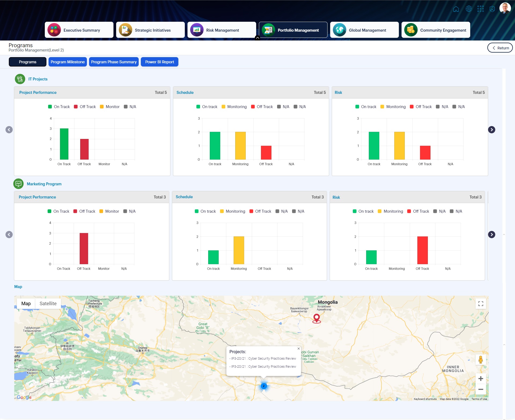Click the home icon in header

coord(456,9)
